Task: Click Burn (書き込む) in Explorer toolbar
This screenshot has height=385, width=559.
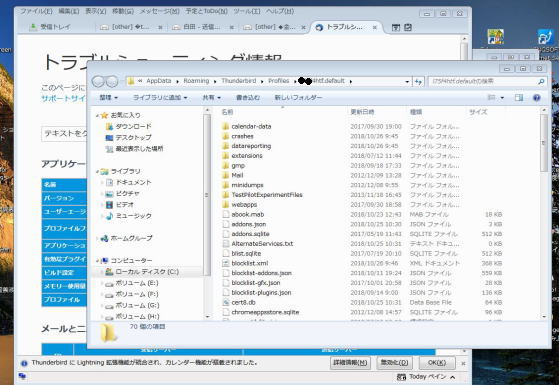Action: (x=248, y=97)
